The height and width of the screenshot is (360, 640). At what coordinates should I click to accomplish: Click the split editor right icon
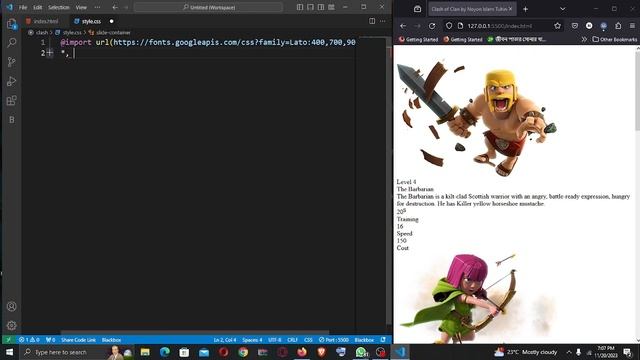tap(372, 21)
